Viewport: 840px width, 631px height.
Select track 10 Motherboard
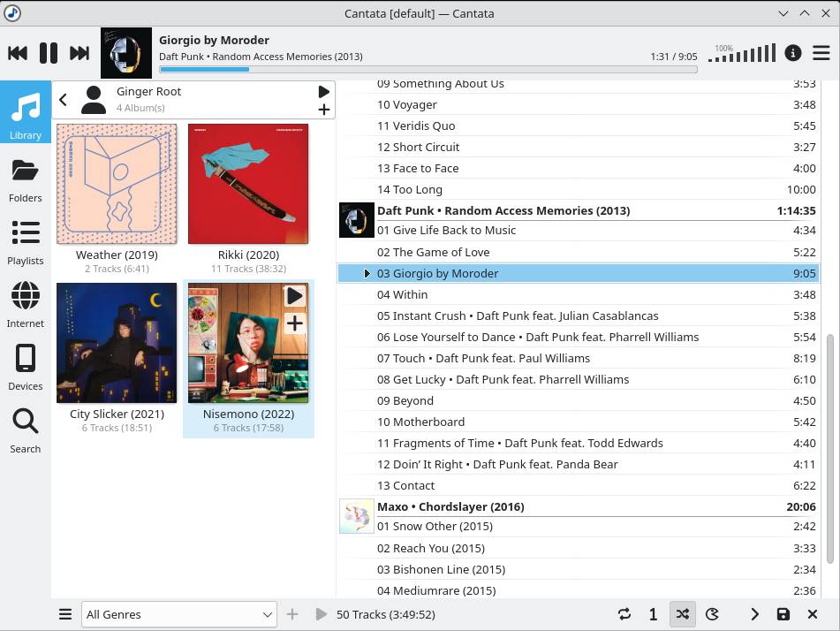(x=578, y=422)
